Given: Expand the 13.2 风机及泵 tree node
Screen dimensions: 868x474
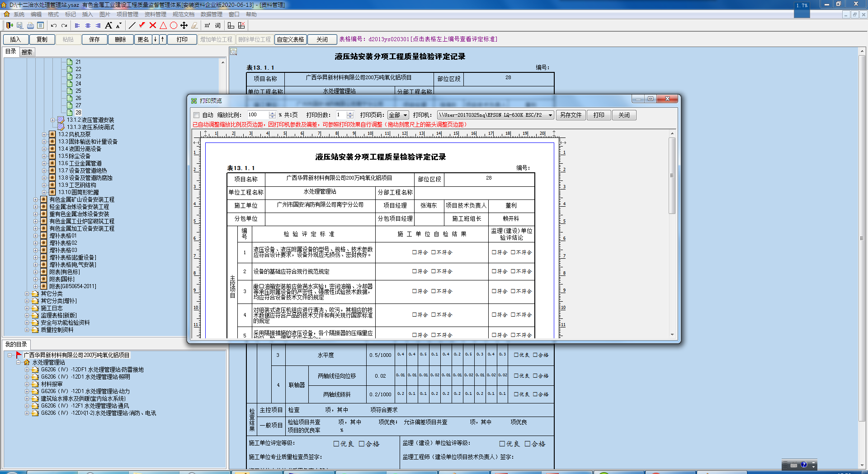Looking at the screenshot, I should coord(44,134).
